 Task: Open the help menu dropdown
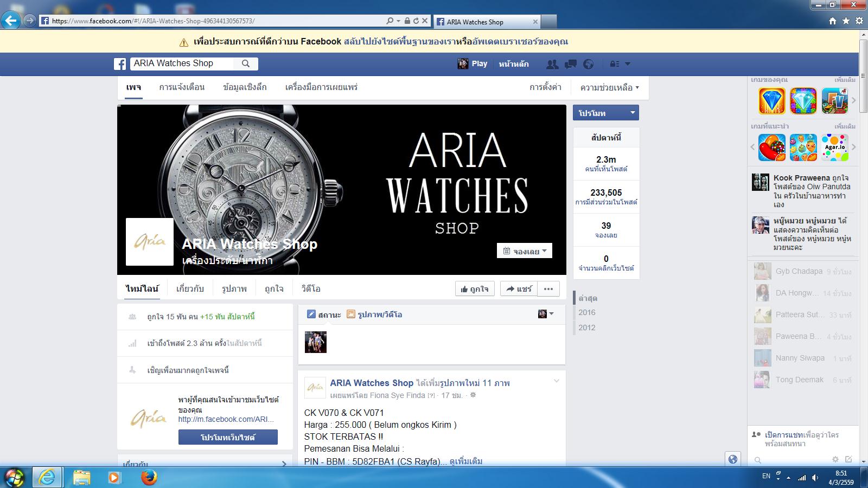pyautogui.click(x=610, y=87)
